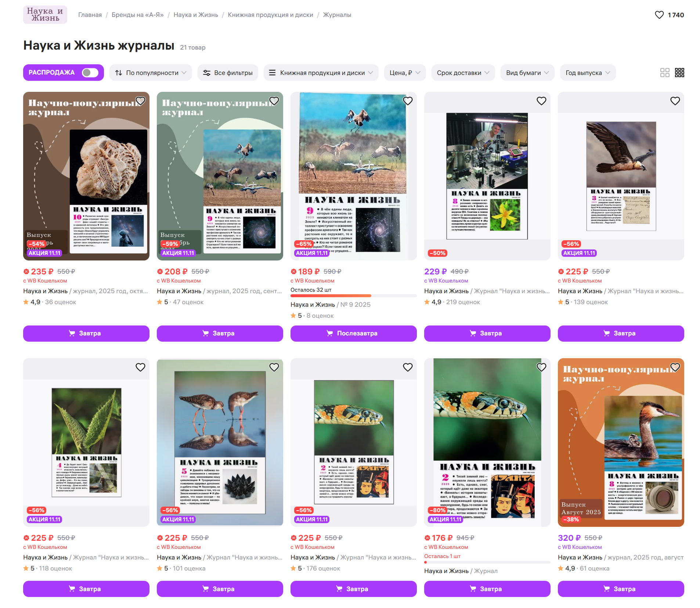Screen dimensions: 700x608
Task: Add 189 ₽ magazine to cart via Послезавтра button
Action: (353, 334)
